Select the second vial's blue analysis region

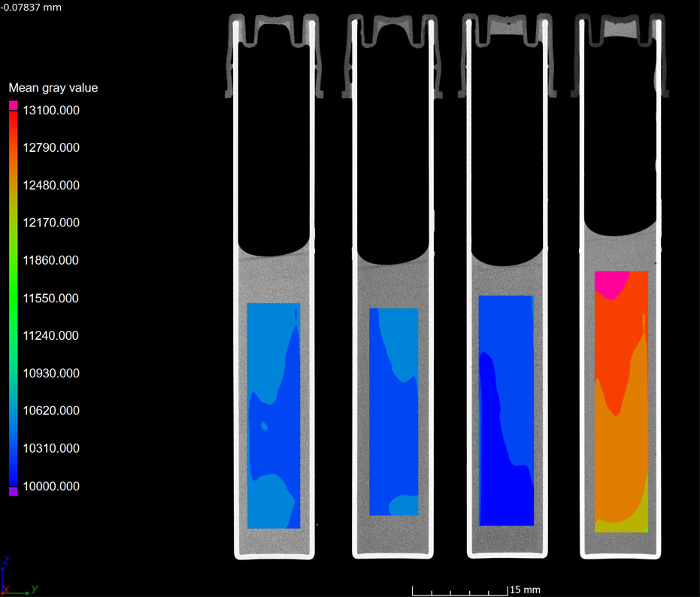tap(394, 412)
